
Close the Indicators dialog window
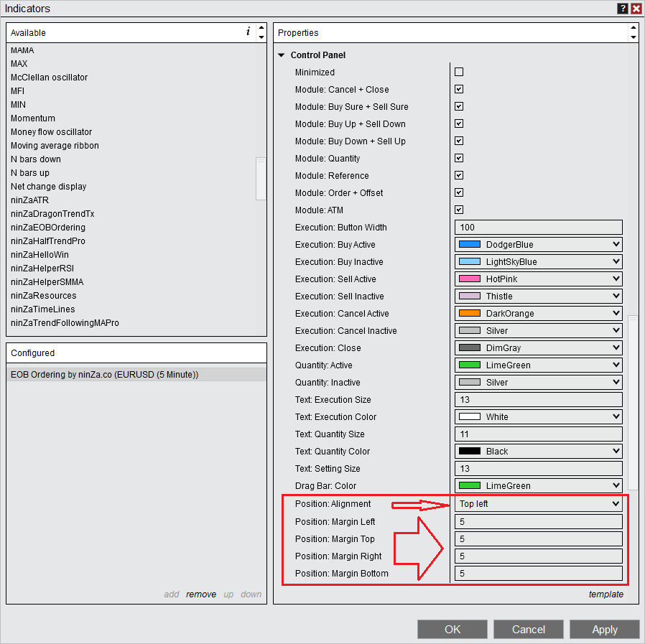click(x=636, y=9)
